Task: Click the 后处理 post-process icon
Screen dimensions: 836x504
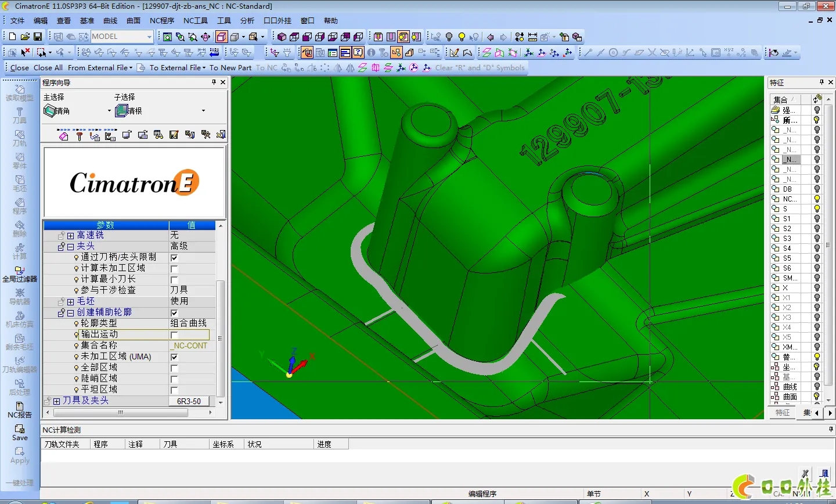Action: 20,387
